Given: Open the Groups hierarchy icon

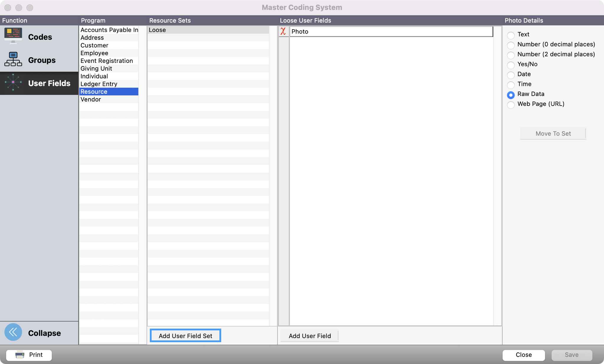Looking at the screenshot, I should (x=13, y=59).
